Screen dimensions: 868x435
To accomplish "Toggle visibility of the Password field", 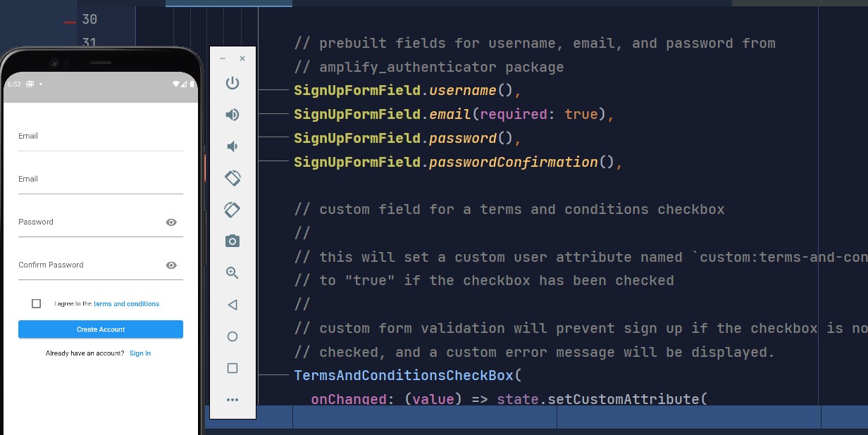I will click(170, 222).
